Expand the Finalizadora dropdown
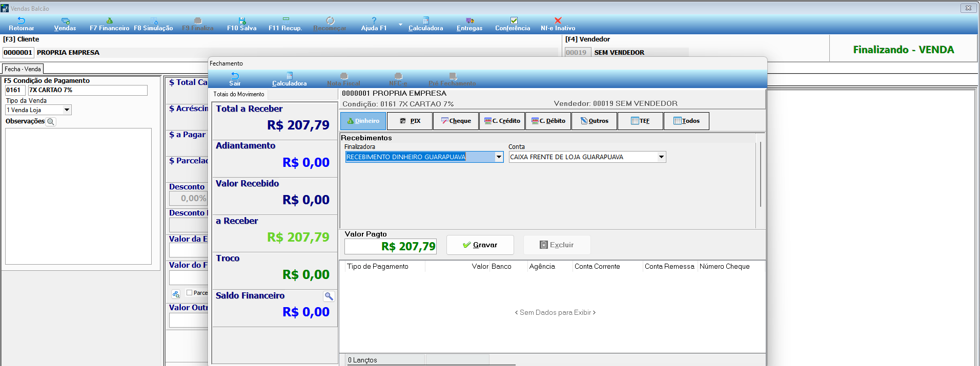Screen dimensions: 980x366 499,157
